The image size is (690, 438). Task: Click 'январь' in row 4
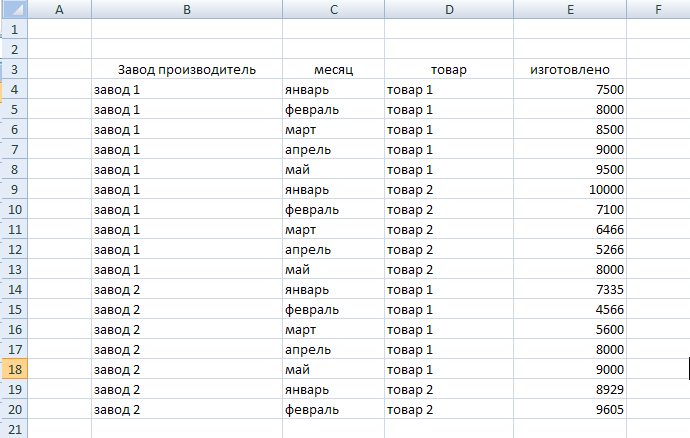(307, 90)
